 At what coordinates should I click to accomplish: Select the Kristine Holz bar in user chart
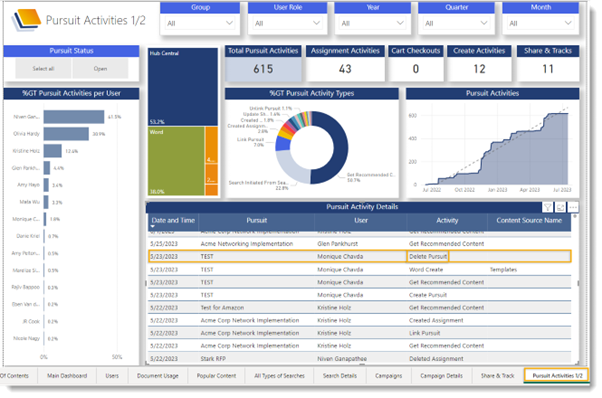tap(53, 151)
